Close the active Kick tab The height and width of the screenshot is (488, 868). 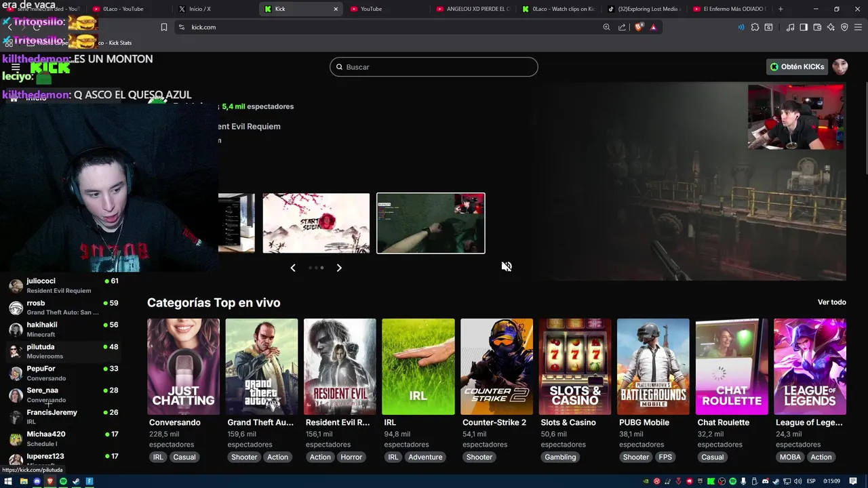click(x=336, y=9)
